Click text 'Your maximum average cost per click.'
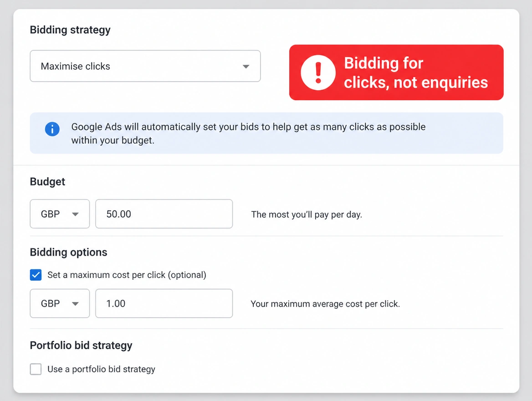Viewport: 532px width, 401px height. (325, 304)
